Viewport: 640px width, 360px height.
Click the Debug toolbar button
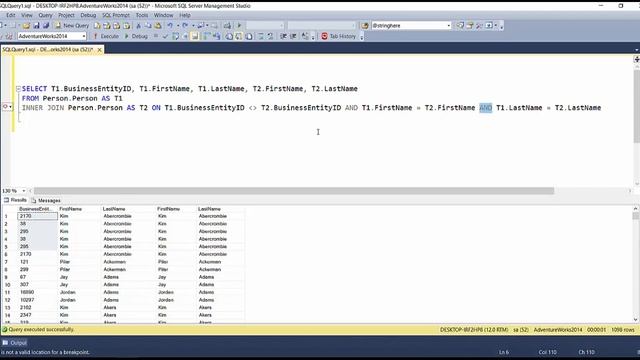136,36
